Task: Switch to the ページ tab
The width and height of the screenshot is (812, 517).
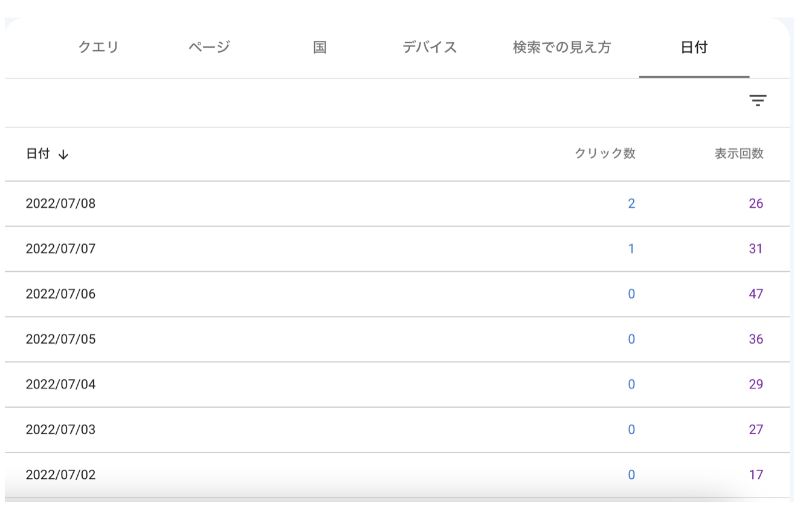Action: pos(209,47)
